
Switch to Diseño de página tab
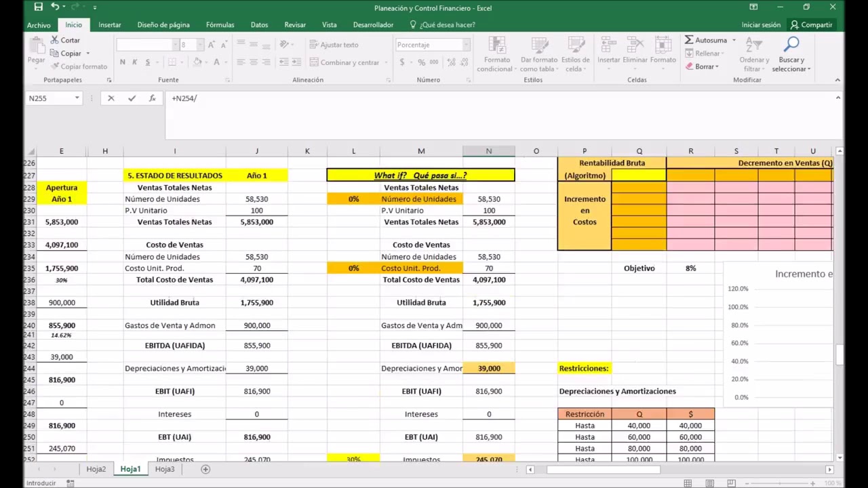163,25
